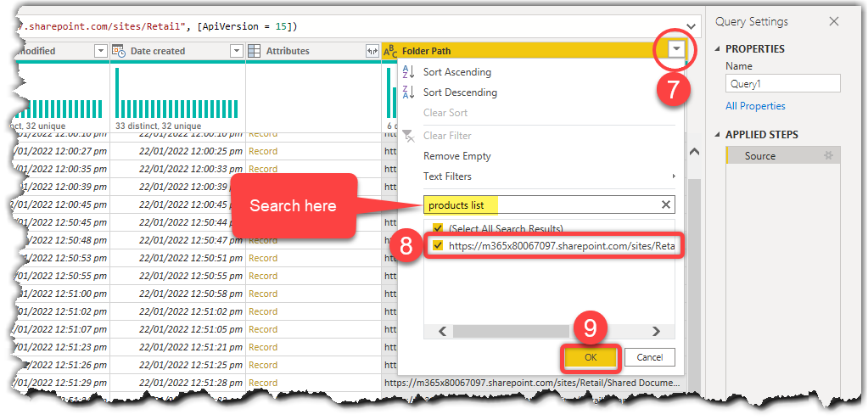Click the Sort Descending Z-A icon

[408, 92]
